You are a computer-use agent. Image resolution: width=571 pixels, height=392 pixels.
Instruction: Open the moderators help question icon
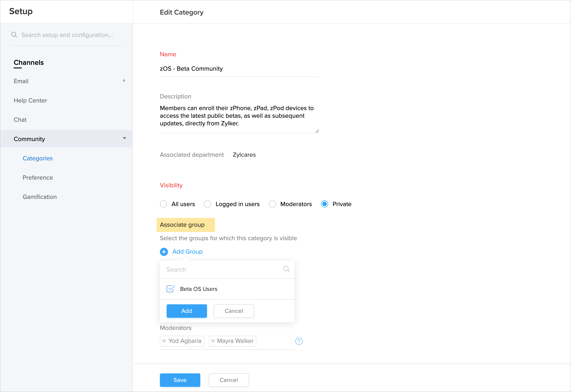(299, 341)
